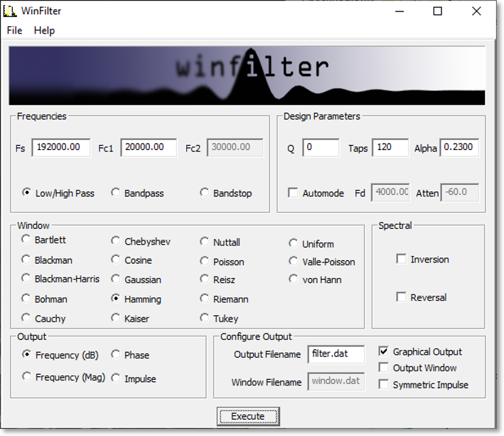Screen dimensions: 504x436
Task: Select Phase as the output type
Action: [116, 355]
